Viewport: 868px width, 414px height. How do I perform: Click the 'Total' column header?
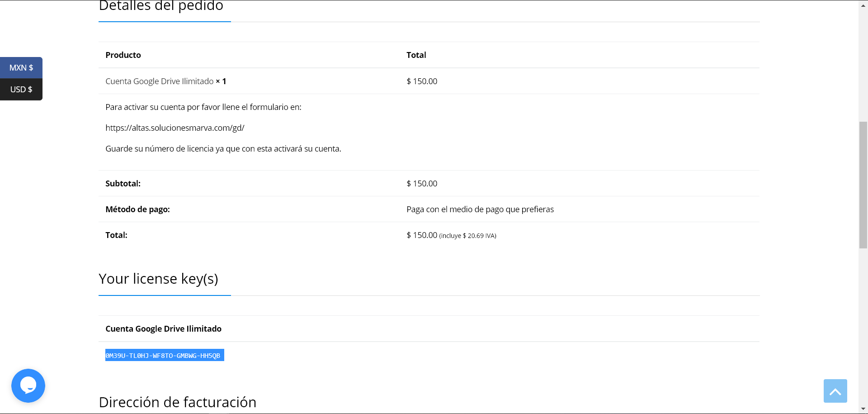click(x=416, y=55)
